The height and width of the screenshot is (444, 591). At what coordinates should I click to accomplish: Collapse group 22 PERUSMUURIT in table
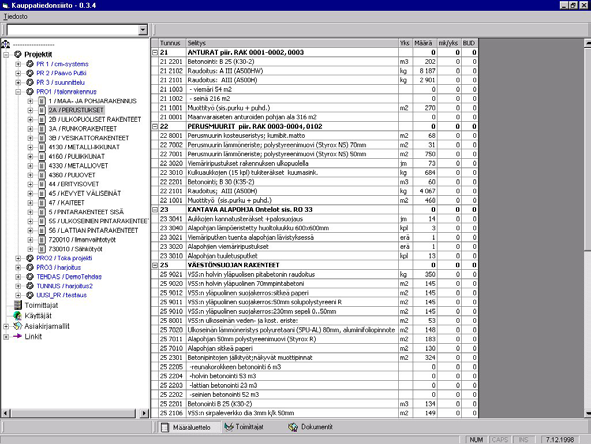(155, 126)
